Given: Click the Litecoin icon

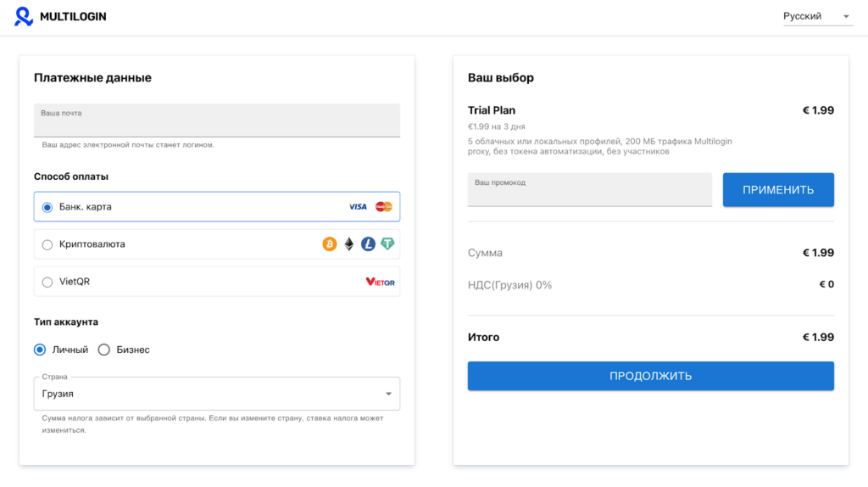Looking at the screenshot, I should [x=368, y=243].
